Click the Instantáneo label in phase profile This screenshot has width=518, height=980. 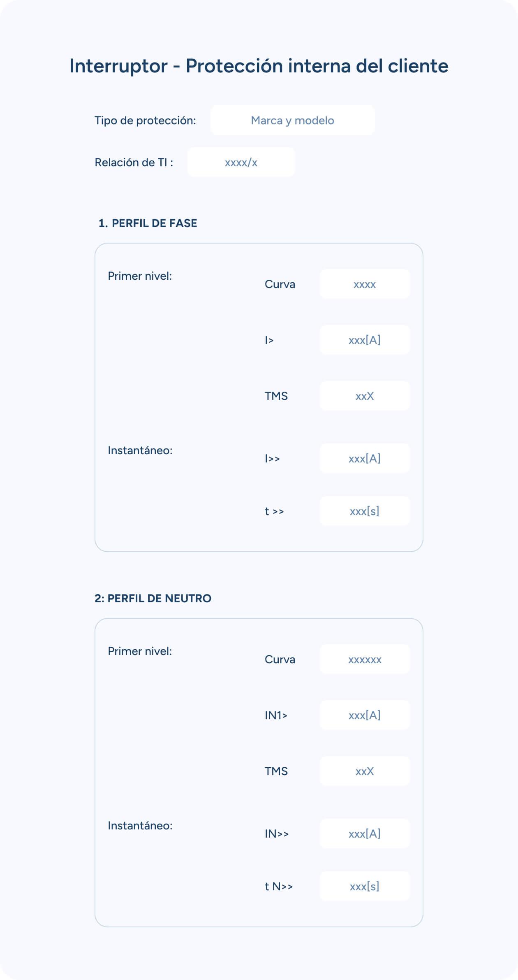(140, 450)
